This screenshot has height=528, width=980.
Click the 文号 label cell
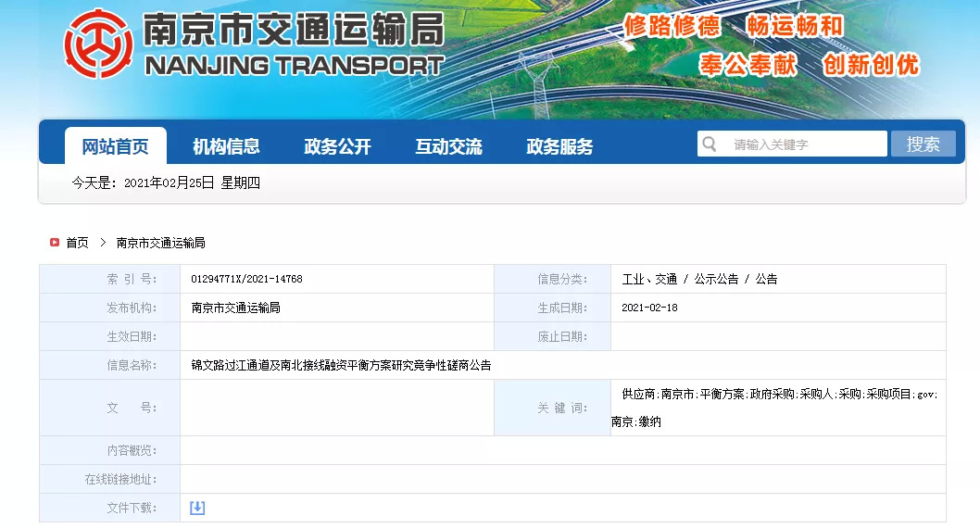pos(110,408)
